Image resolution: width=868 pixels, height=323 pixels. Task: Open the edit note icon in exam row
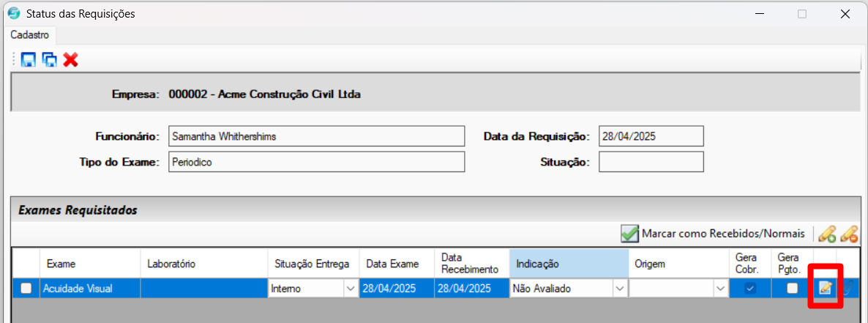pos(826,288)
